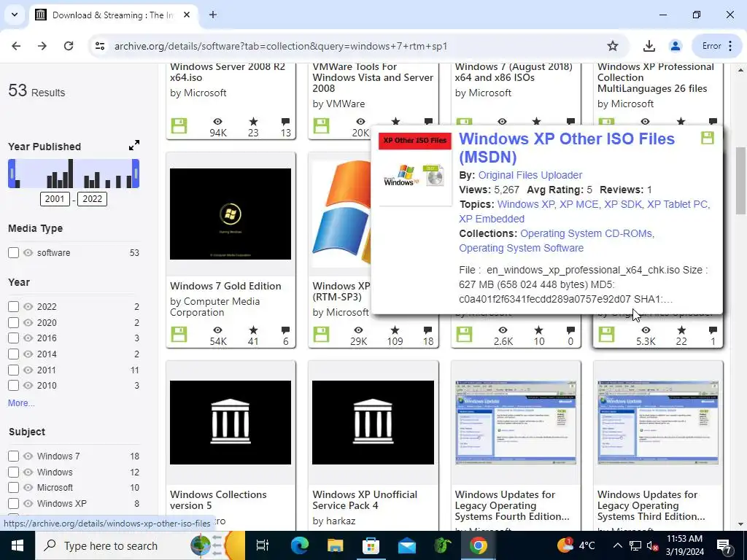Bookmark this page with the star icon
This screenshot has height=560, width=747.
coord(613,46)
